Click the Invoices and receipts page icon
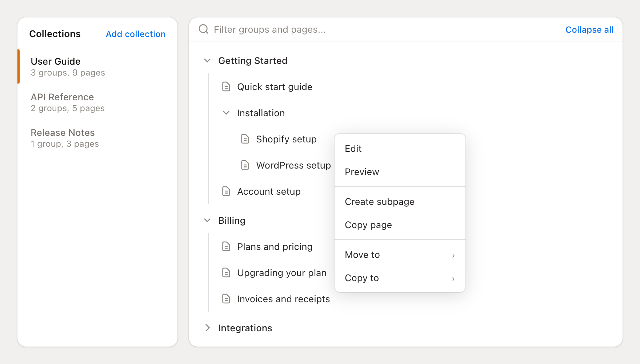The image size is (640, 364). pos(226,299)
